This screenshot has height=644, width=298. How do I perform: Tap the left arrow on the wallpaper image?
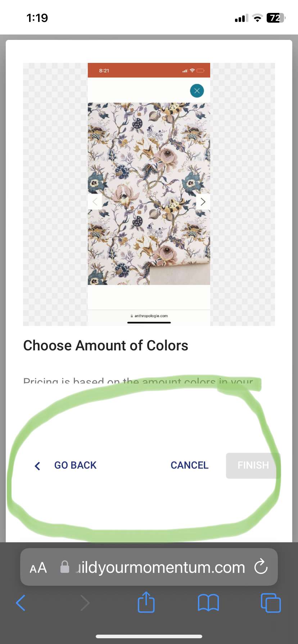(x=95, y=202)
